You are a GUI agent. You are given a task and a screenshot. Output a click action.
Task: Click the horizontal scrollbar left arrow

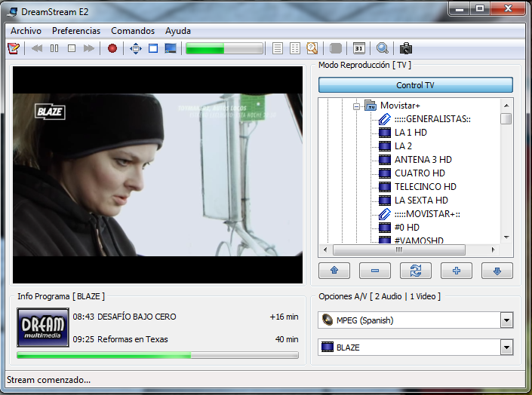[325, 250]
